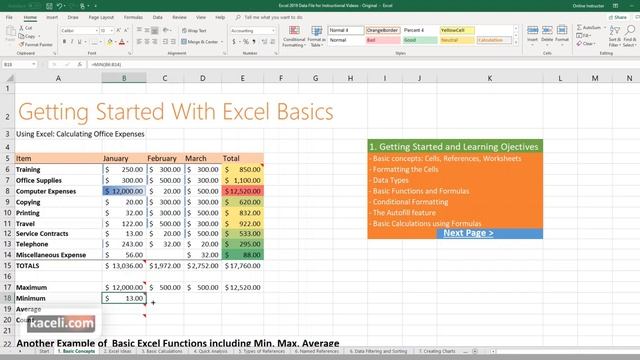
Task: Open the '3. Basic Calculations' sheet tab
Action: [x=162, y=351]
